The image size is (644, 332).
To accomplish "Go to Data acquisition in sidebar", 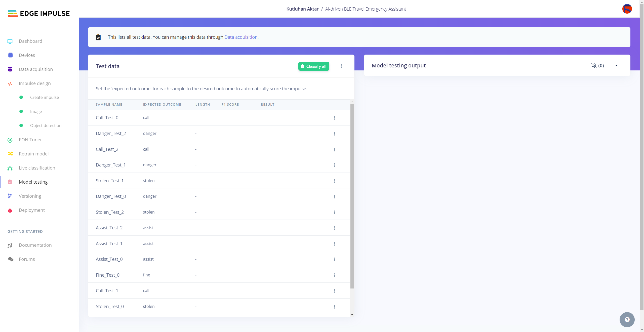I will click(x=36, y=69).
